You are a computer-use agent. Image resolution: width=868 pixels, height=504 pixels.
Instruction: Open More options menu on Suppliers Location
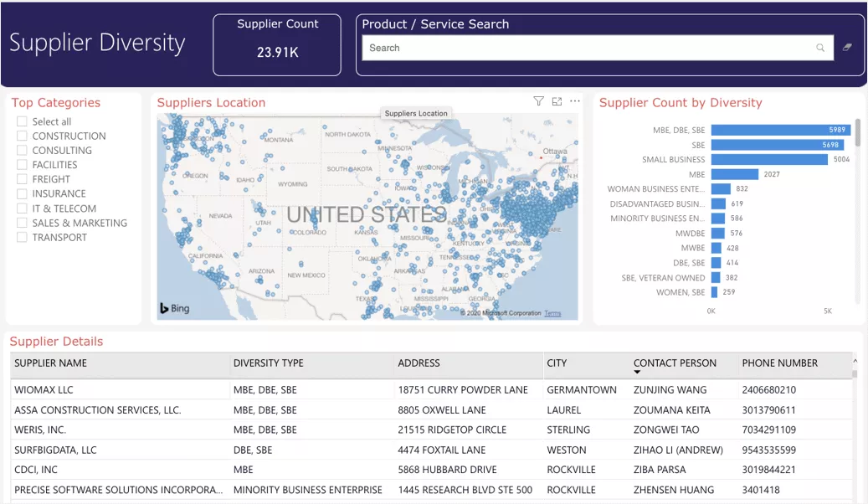(x=575, y=100)
